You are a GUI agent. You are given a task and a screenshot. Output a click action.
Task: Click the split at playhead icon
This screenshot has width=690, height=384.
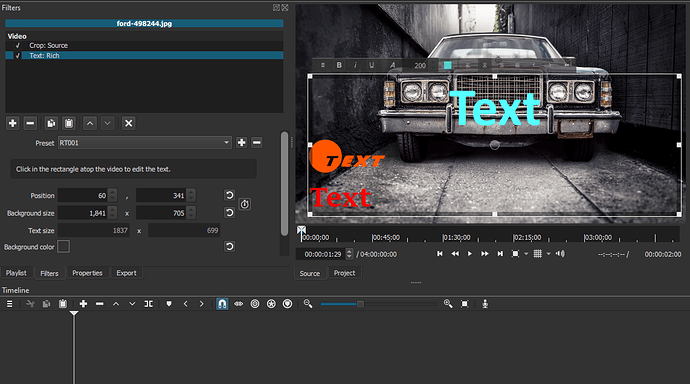149,304
